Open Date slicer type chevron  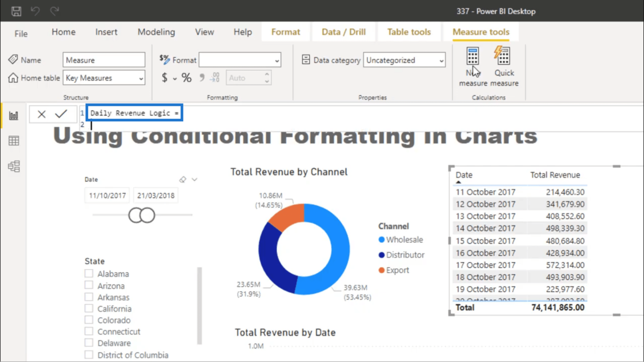click(195, 180)
